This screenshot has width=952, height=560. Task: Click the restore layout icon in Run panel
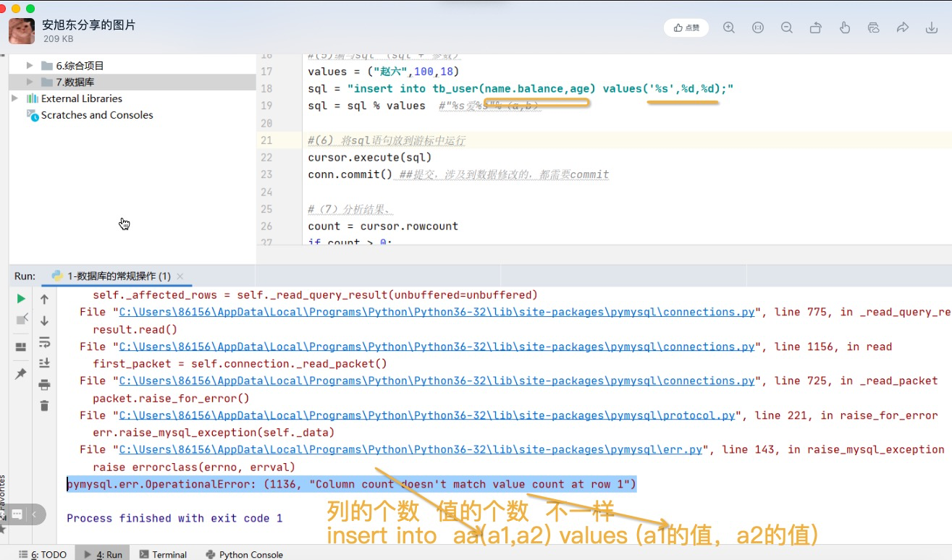point(21,347)
